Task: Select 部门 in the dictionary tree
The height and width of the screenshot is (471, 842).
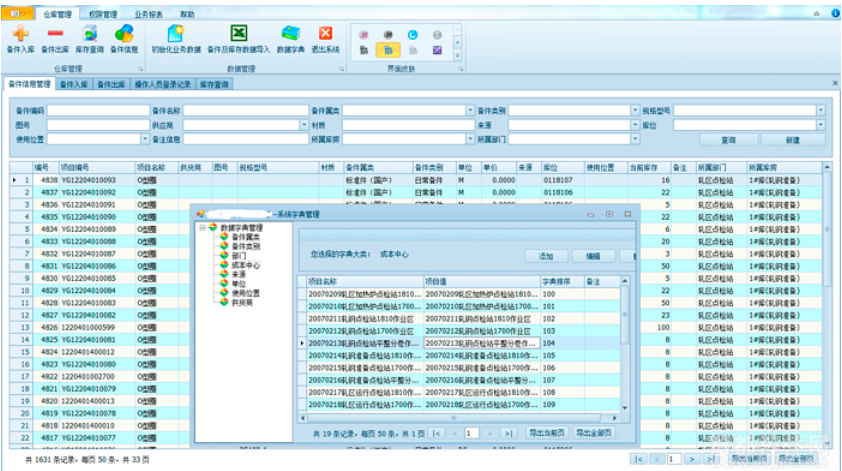Action: pyautogui.click(x=237, y=256)
